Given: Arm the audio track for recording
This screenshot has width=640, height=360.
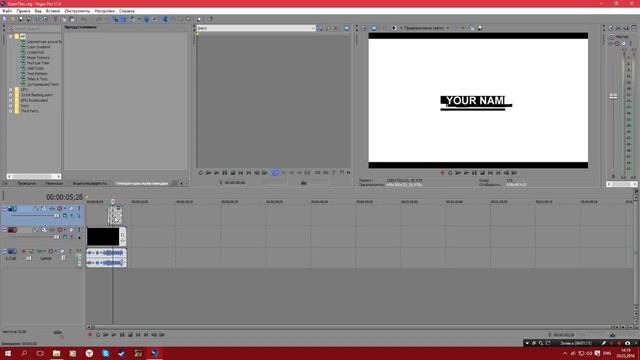Looking at the screenshot, I should click(24, 251).
